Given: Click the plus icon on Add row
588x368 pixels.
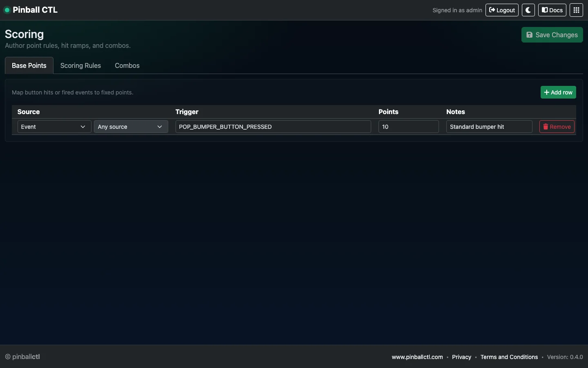Looking at the screenshot, I should 547,92.
